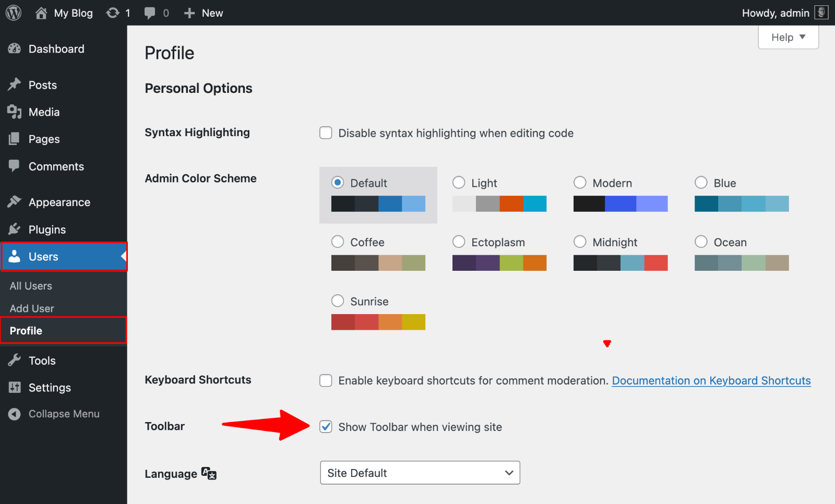The height and width of the screenshot is (504, 835).
Task: Expand the Help panel
Action: pos(788,37)
